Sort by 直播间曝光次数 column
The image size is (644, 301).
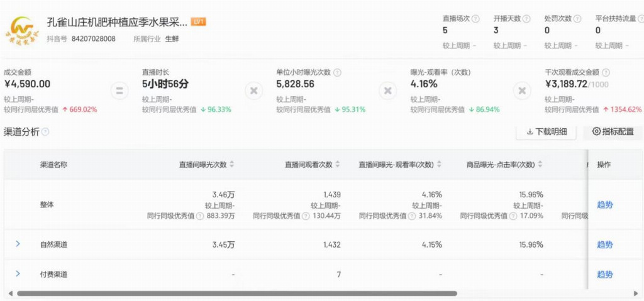pyautogui.click(x=231, y=165)
